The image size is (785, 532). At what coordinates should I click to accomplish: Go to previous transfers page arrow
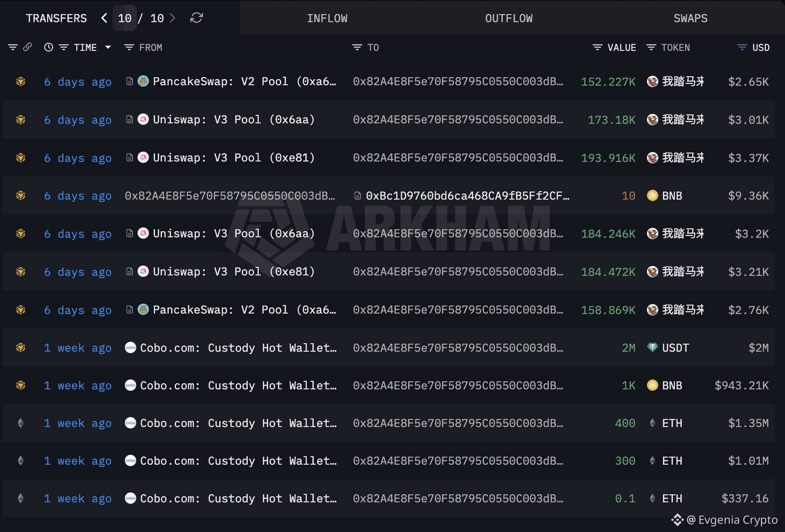[104, 18]
